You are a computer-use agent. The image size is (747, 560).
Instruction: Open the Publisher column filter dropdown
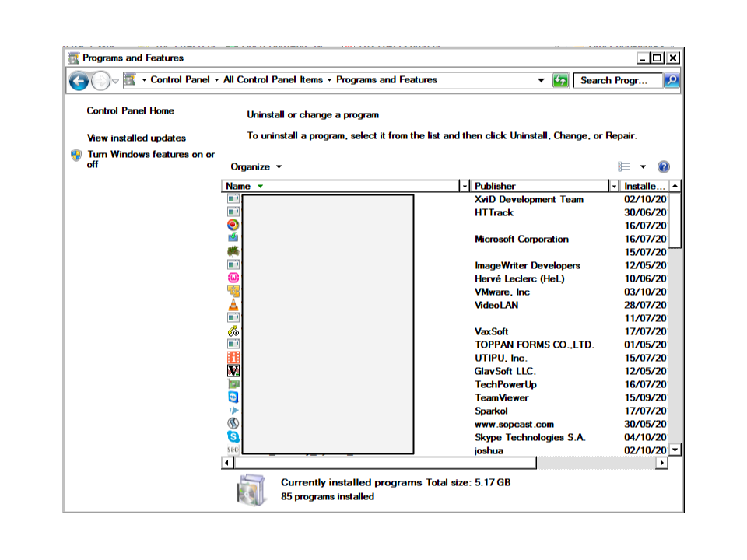[x=614, y=186]
